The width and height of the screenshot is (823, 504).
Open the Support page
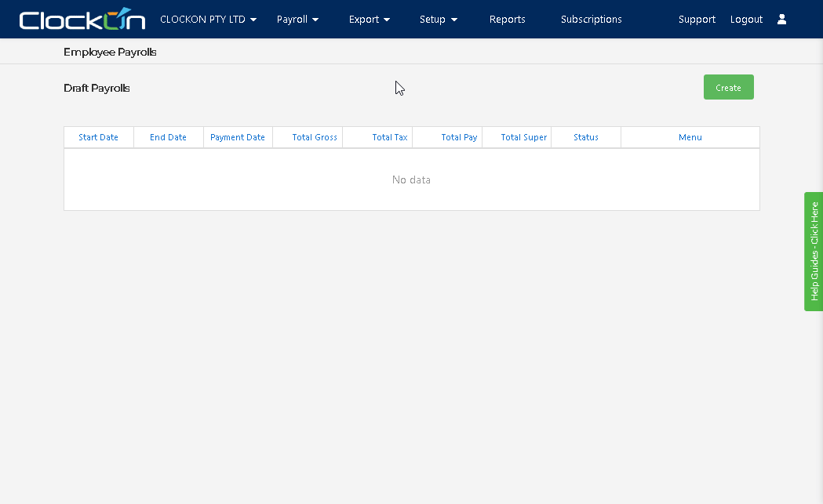click(x=697, y=19)
